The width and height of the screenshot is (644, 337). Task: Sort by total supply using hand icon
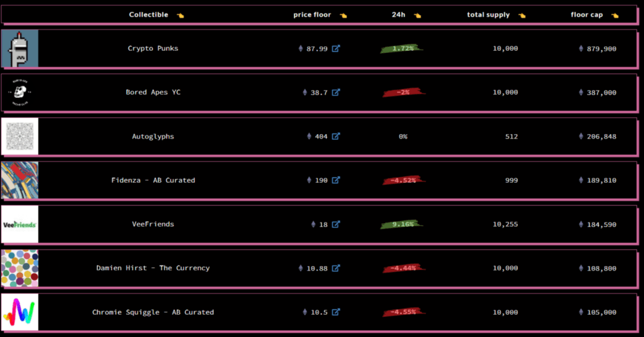521,15
